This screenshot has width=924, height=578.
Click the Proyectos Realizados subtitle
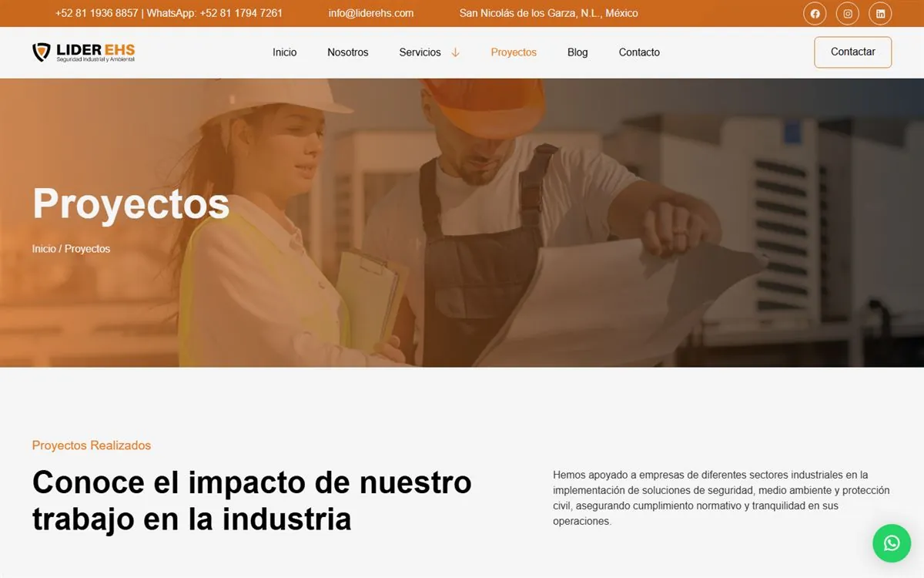pyautogui.click(x=92, y=445)
